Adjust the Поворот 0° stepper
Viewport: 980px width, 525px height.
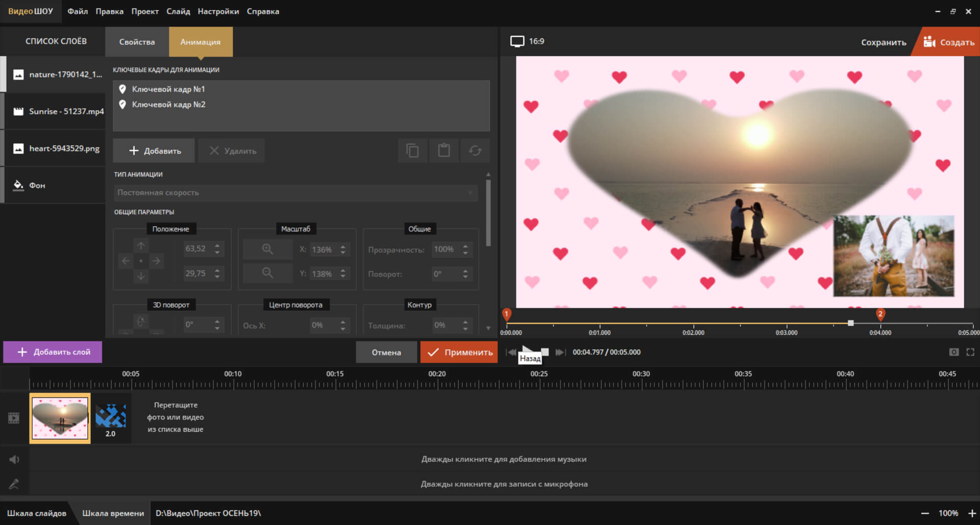click(x=465, y=274)
